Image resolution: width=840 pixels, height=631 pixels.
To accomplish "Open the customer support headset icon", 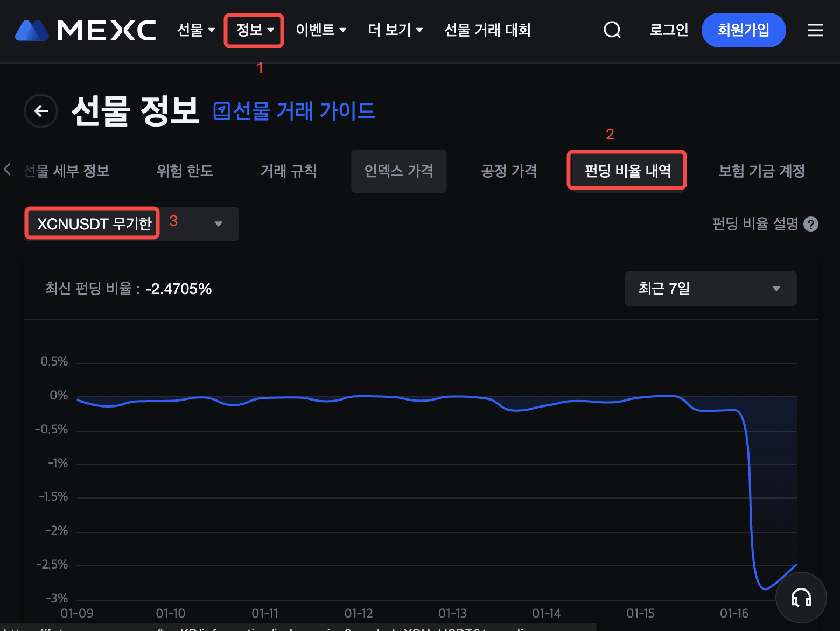I will point(801,598).
